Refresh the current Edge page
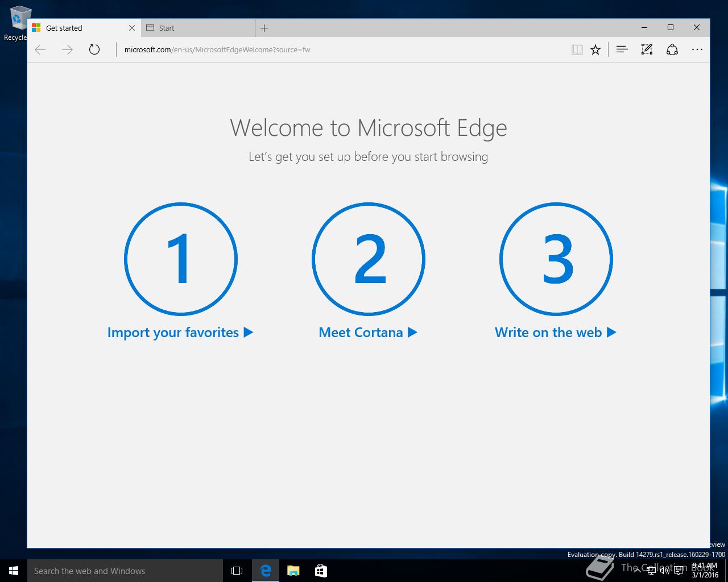This screenshot has width=728, height=582. pyautogui.click(x=94, y=50)
